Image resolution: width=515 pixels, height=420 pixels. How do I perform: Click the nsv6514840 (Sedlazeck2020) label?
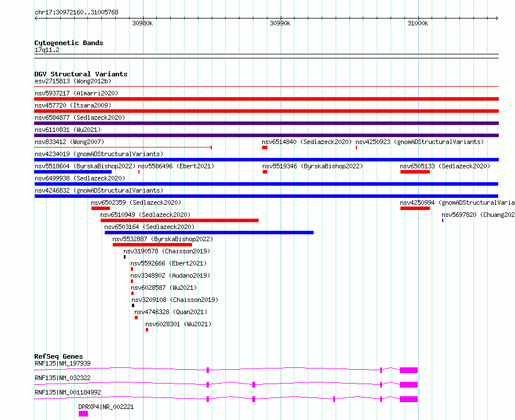click(307, 142)
